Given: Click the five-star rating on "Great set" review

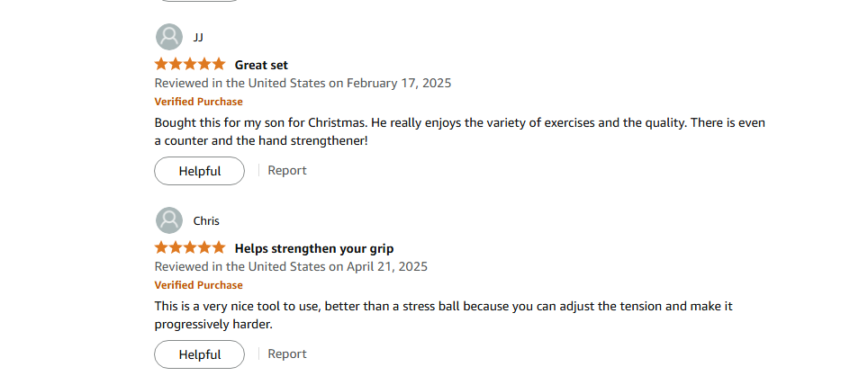Looking at the screenshot, I should [x=190, y=64].
